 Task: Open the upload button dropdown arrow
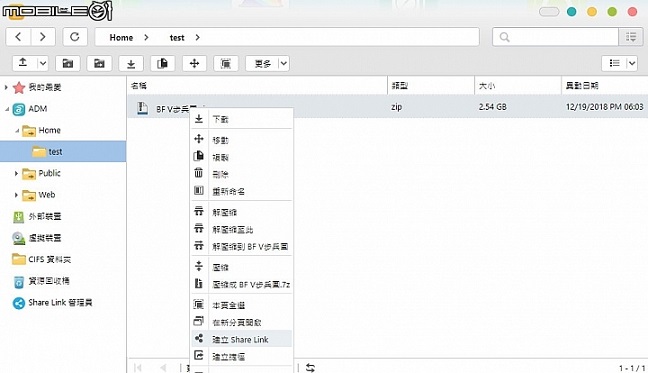tap(43, 64)
